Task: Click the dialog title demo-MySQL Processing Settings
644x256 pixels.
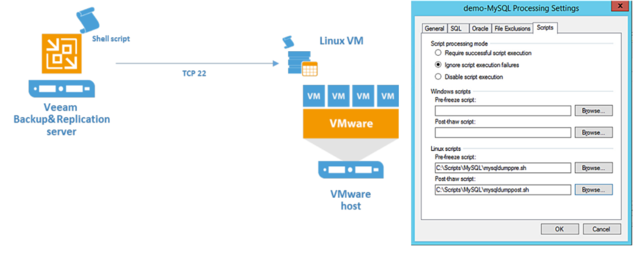Action: [x=521, y=8]
